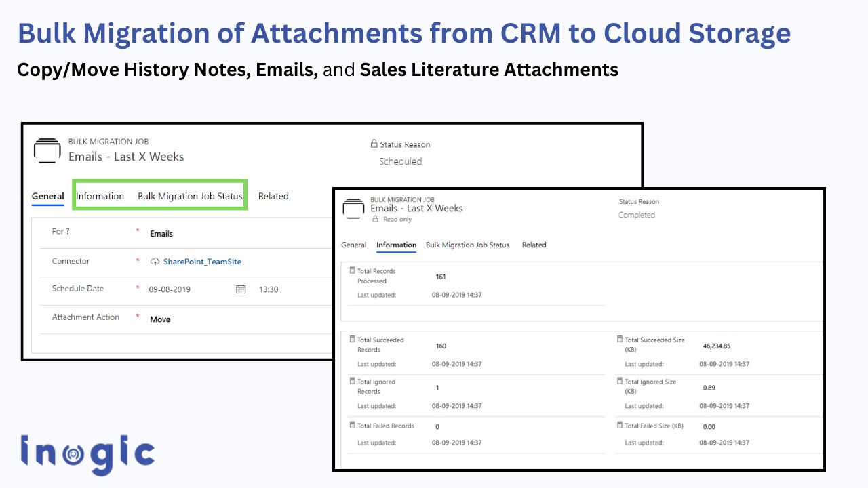Click Emails - Last X Weeks title in front window
Image resolution: width=868 pixels, height=488 pixels.
point(416,208)
